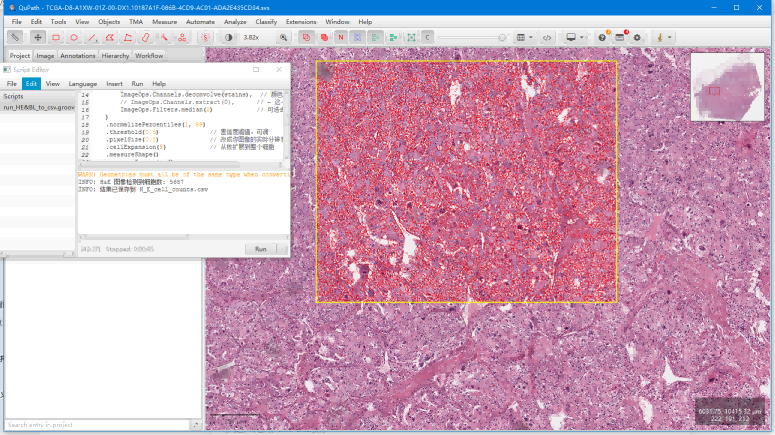The height and width of the screenshot is (435, 775).
Task: Switch to the Annotations tab
Action: 78,56
